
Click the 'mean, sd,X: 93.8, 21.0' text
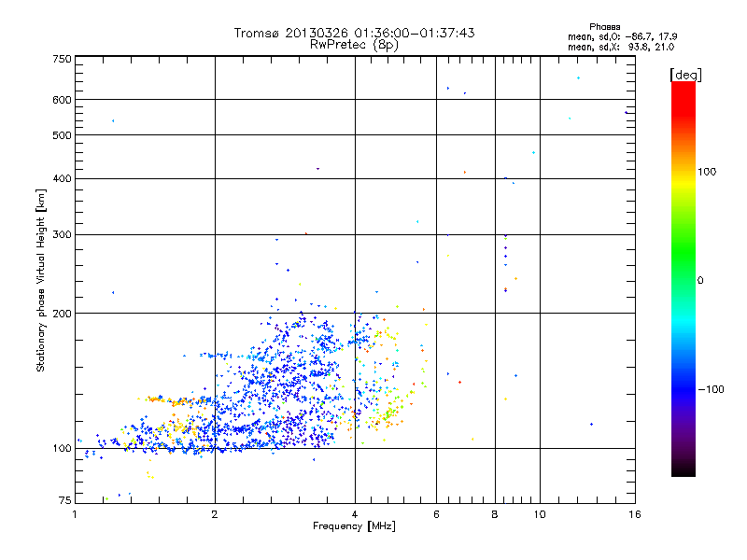tap(621, 47)
